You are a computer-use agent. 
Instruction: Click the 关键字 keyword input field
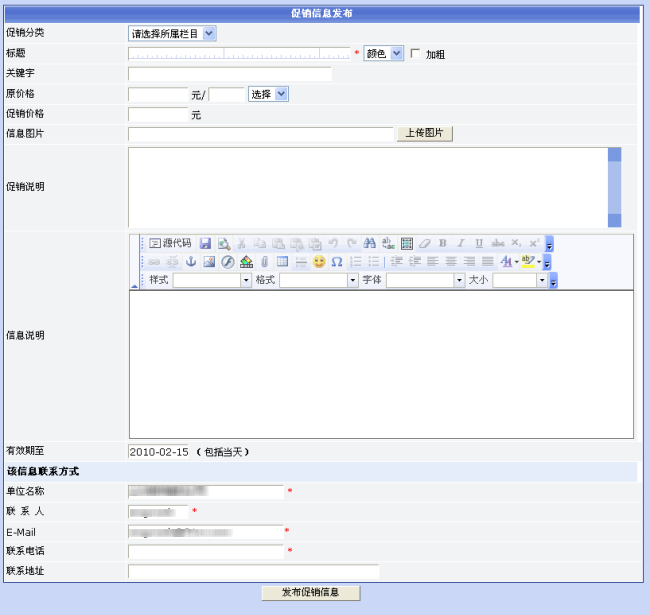[x=230, y=74]
